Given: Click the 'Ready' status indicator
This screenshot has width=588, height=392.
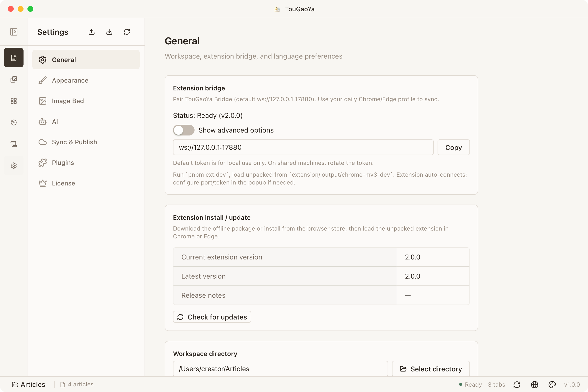Looking at the screenshot, I should coord(470,384).
